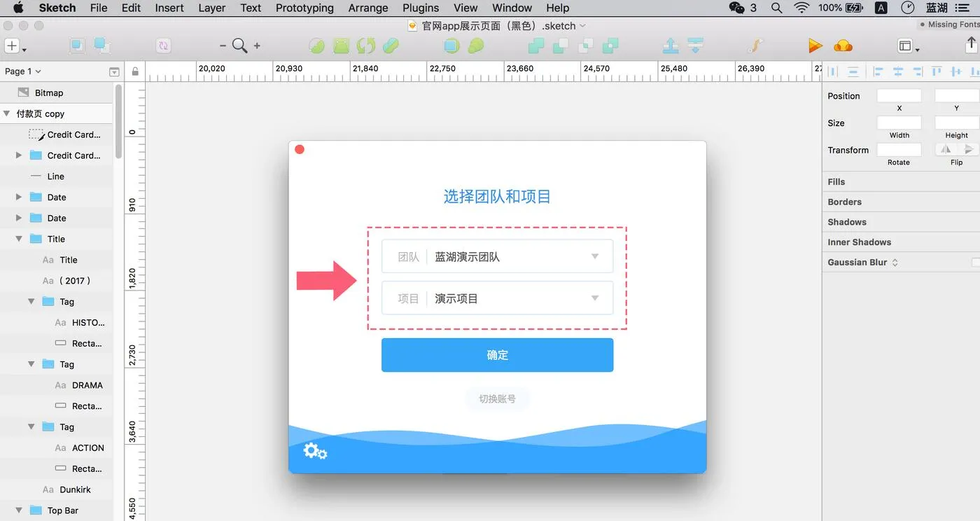Click the Share export arrow icon
980x521 pixels.
[971, 45]
